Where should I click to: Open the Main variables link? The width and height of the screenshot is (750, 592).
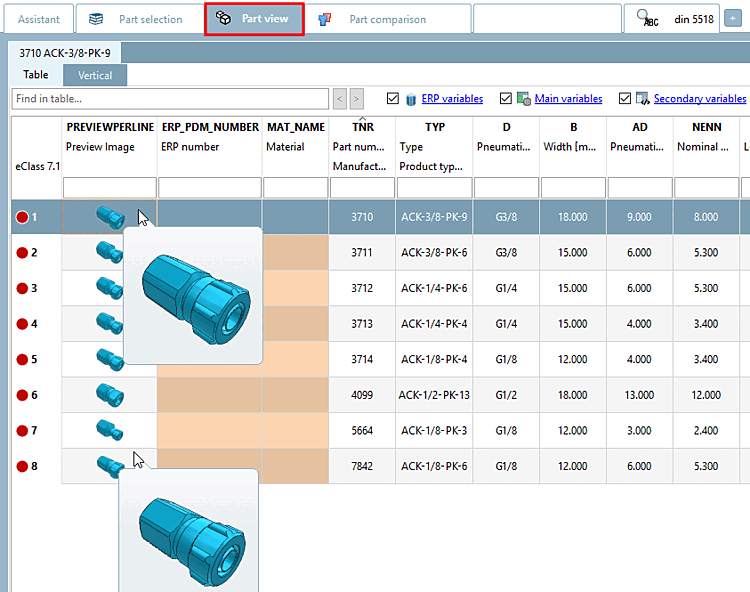click(x=568, y=99)
